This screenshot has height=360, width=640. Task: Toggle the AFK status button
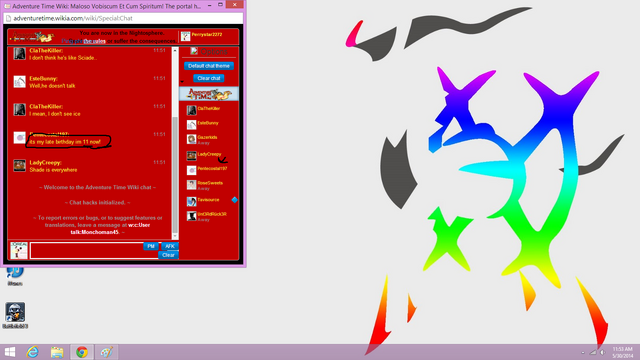pyautogui.click(x=170, y=246)
